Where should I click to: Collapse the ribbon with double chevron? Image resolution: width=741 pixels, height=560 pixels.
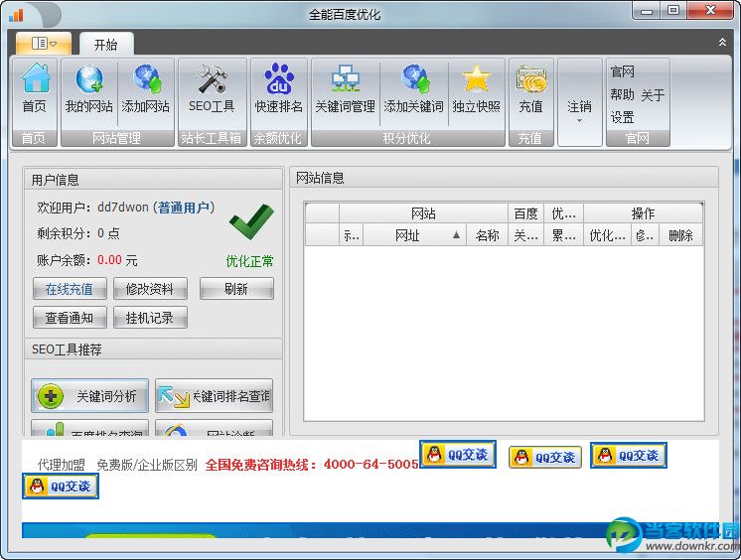tap(722, 42)
